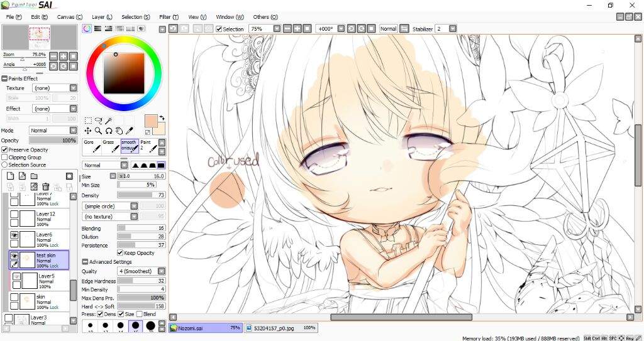Select the Lasso selection tool

point(99,121)
